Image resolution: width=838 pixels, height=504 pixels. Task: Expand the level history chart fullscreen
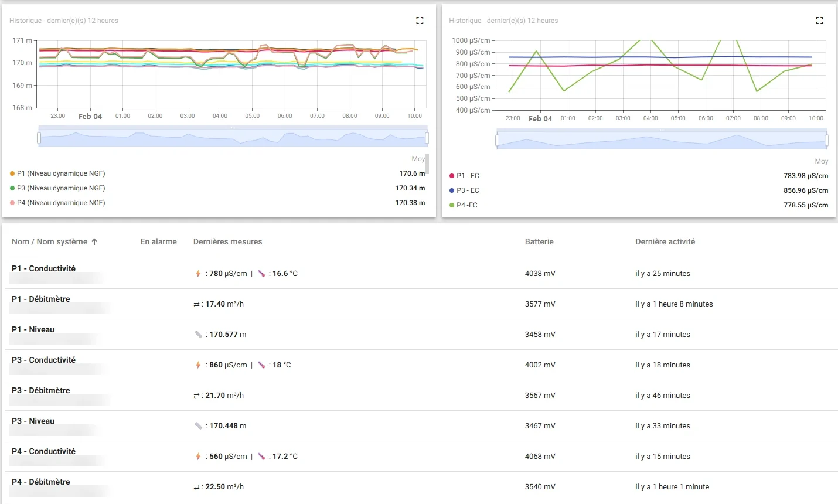pyautogui.click(x=420, y=21)
